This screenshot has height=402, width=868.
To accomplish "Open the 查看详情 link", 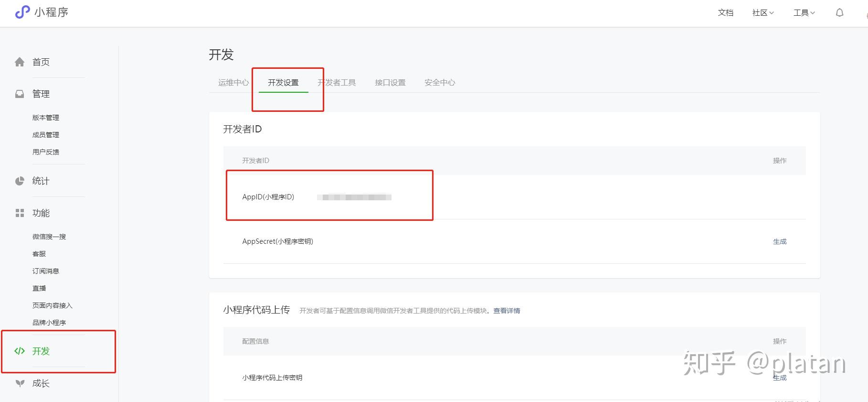I will click(x=507, y=311).
